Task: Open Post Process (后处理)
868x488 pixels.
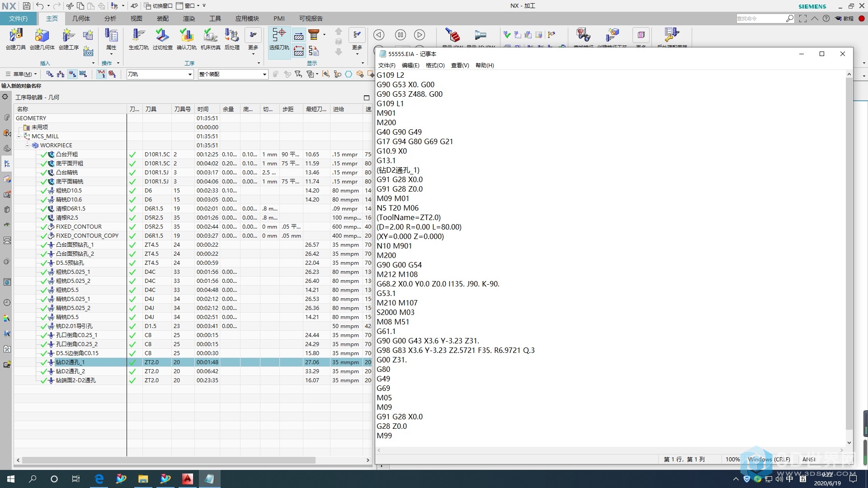Action: coord(232,39)
